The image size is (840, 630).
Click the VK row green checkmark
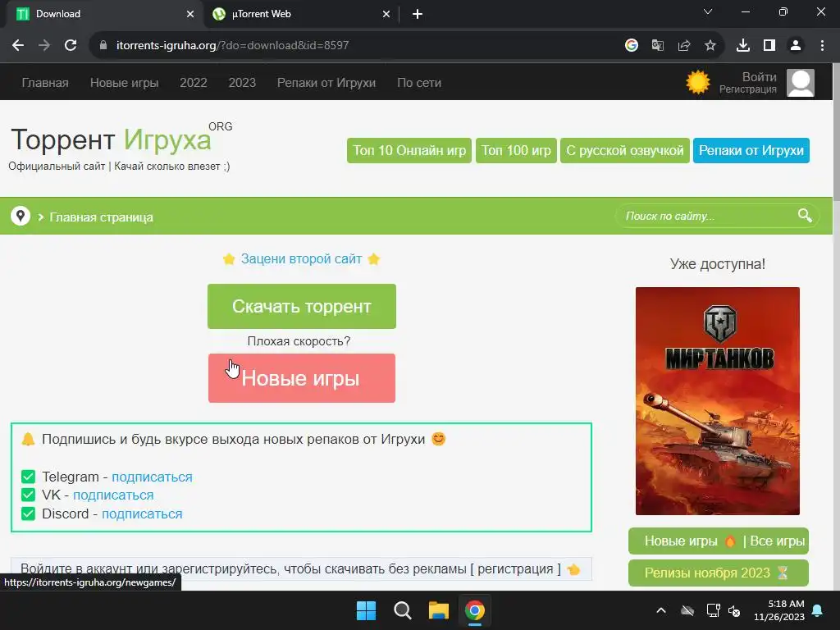[29, 495]
